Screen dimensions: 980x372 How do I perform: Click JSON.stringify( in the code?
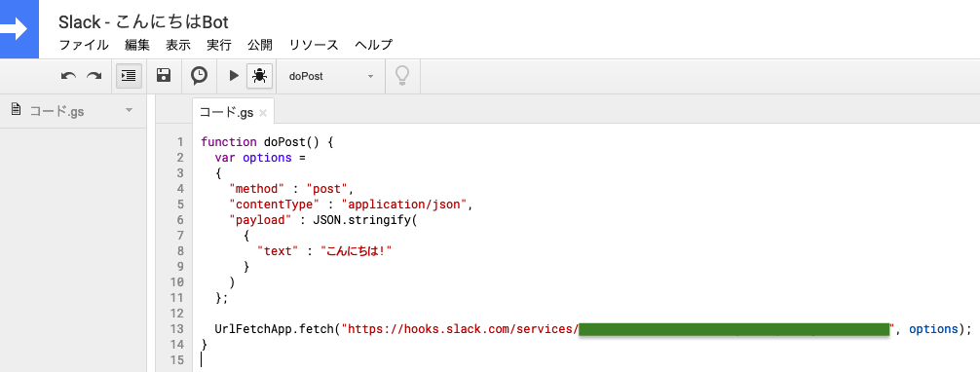[364, 220]
